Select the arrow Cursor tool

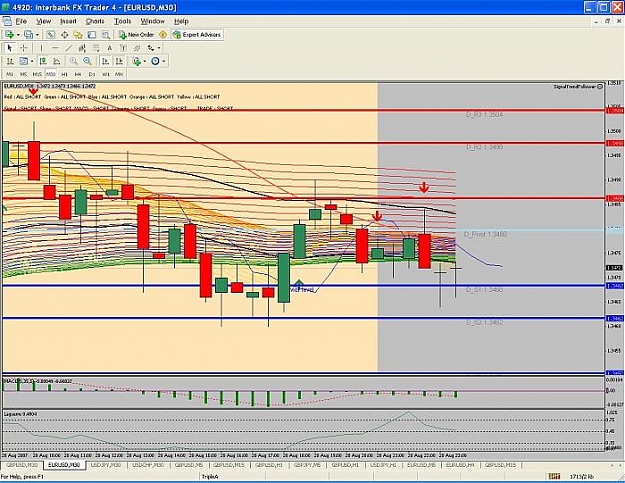point(10,48)
